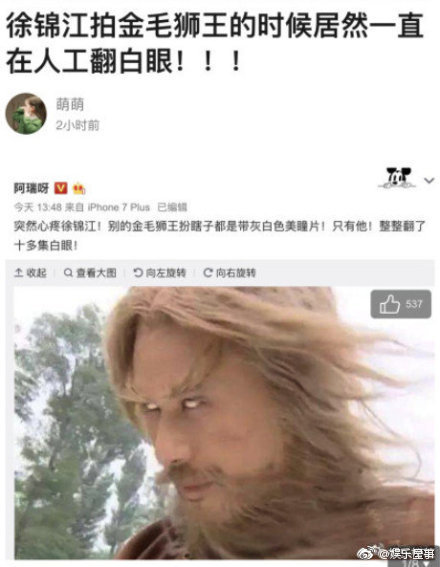Click the magnifier icon beside 查看大图
Viewport: 440px width, 567px height.
pyautogui.click(x=68, y=272)
